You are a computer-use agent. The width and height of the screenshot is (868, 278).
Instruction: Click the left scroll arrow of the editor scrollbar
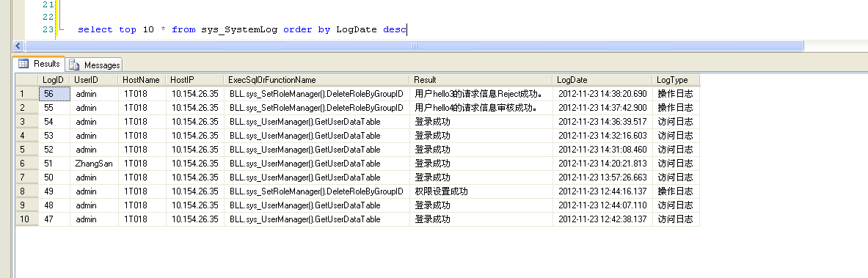tap(18, 46)
